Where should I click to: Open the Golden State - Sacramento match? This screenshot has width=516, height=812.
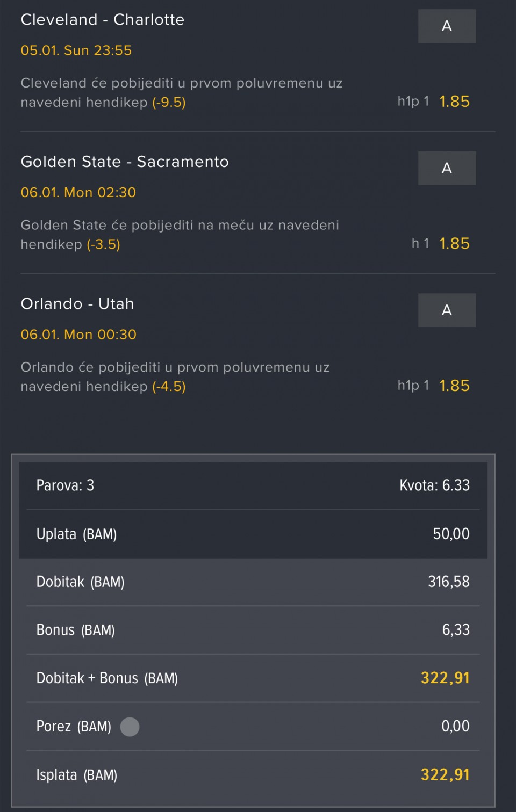pyautogui.click(x=125, y=162)
